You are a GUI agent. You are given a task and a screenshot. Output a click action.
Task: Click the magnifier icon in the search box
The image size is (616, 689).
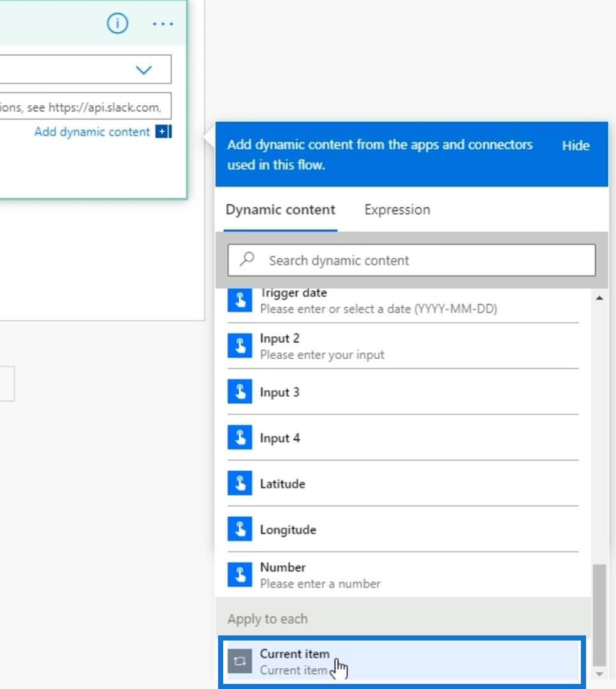point(247,259)
